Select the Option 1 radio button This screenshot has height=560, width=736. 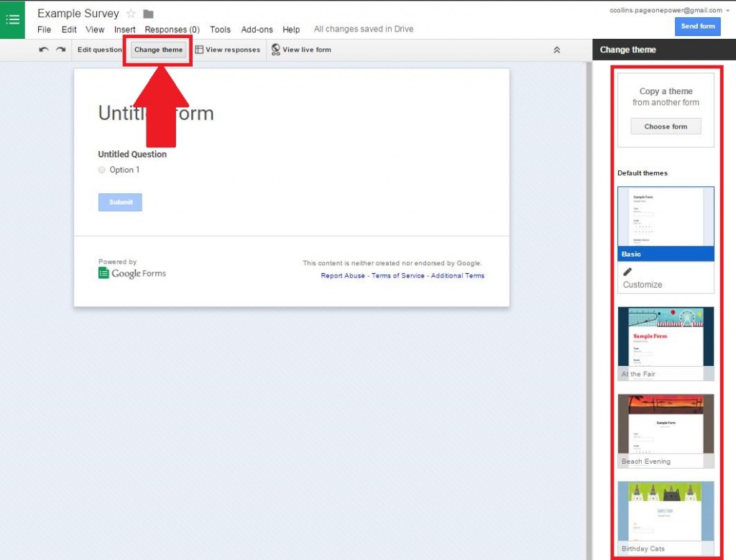(102, 170)
